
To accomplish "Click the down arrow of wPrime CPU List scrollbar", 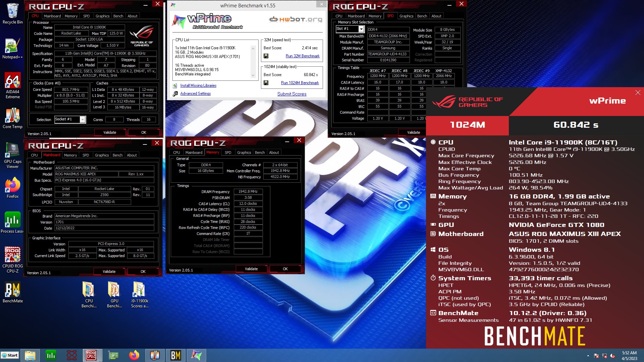I will pos(253,75).
